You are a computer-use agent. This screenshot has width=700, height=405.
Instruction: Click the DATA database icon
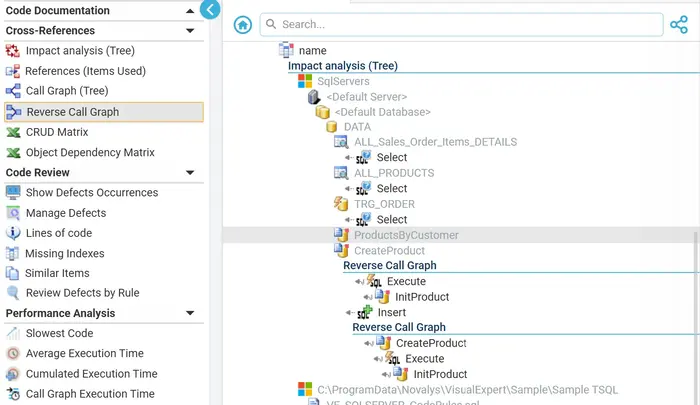tap(331, 127)
